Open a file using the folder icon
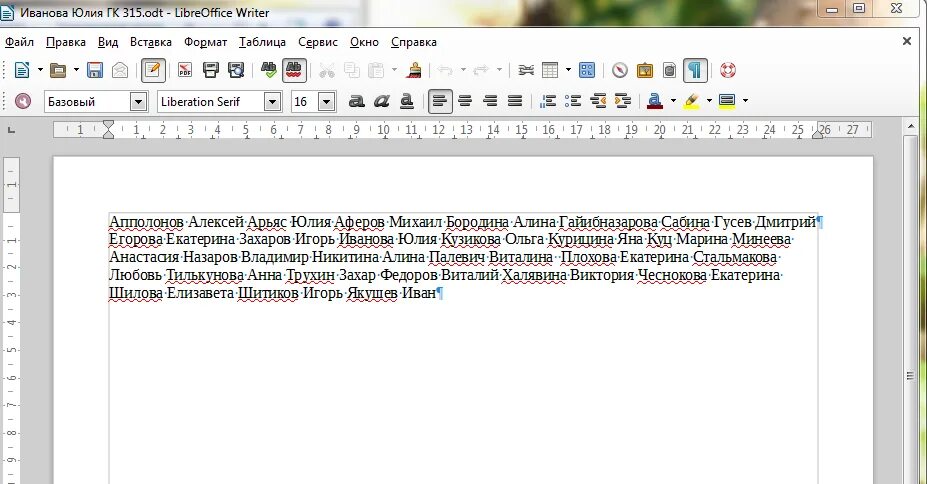This screenshot has width=927, height=484. tap(57, 70)
